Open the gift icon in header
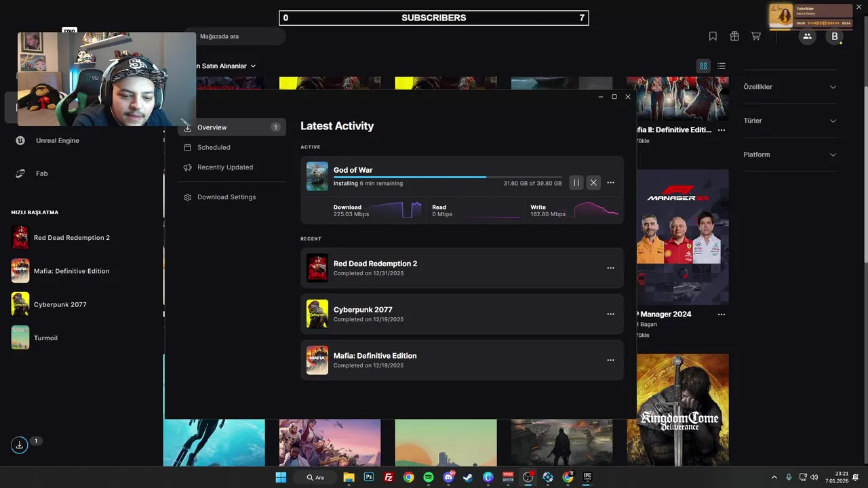This screenshot has height=488, width=868. click(734, 36)
